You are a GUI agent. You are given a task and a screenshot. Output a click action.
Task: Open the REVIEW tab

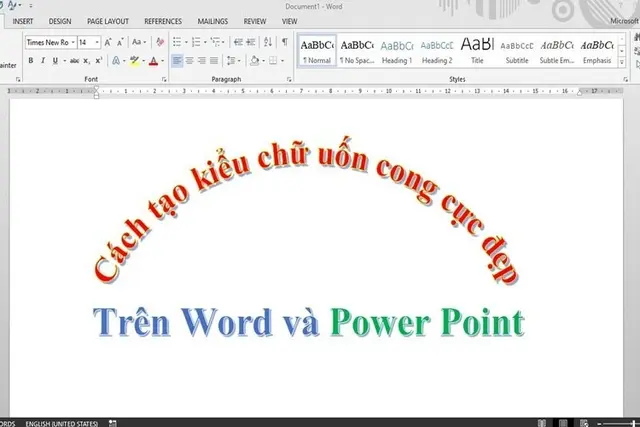point(255,21)
